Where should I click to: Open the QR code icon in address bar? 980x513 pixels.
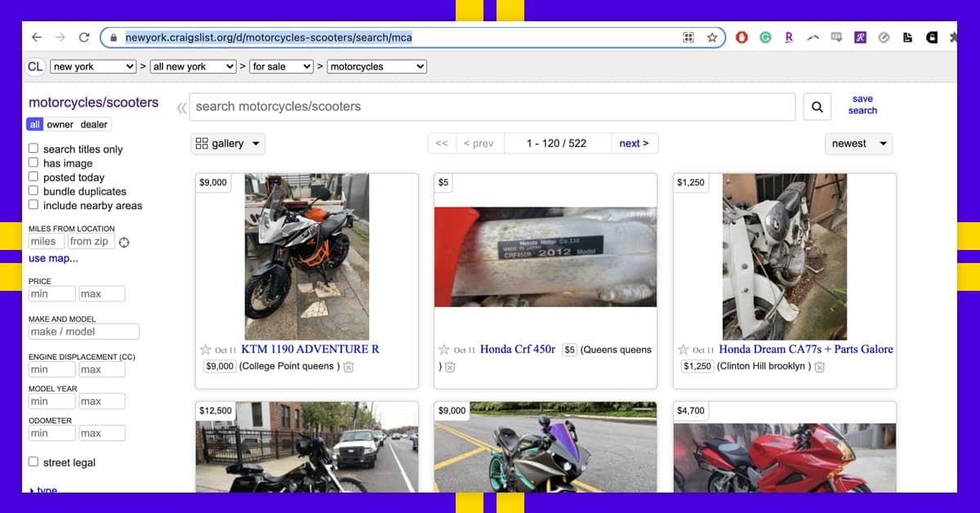pyautogui.click(x=688, y=38)
